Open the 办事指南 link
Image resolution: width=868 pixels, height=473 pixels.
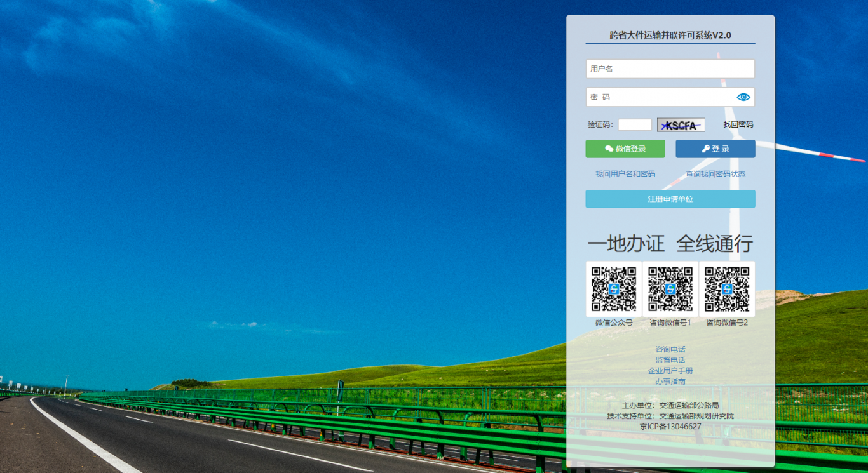click(x=670, y=382)
